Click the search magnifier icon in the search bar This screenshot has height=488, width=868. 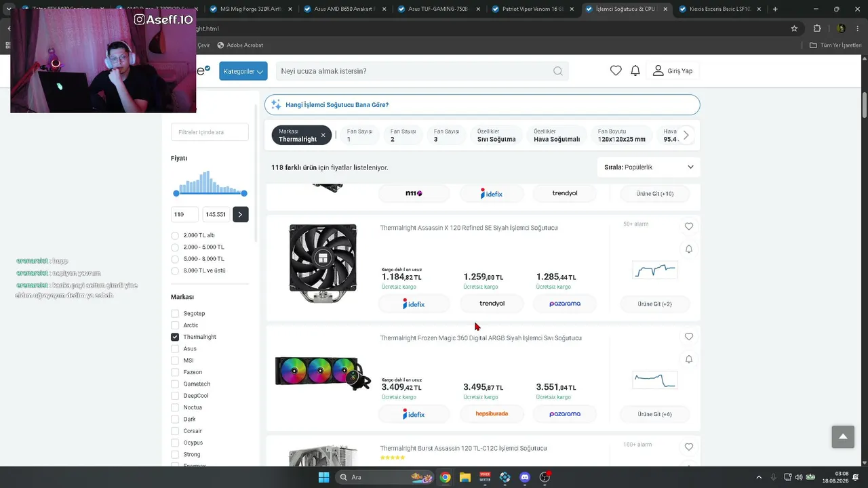pyautogui.click(x=557, y=71)
